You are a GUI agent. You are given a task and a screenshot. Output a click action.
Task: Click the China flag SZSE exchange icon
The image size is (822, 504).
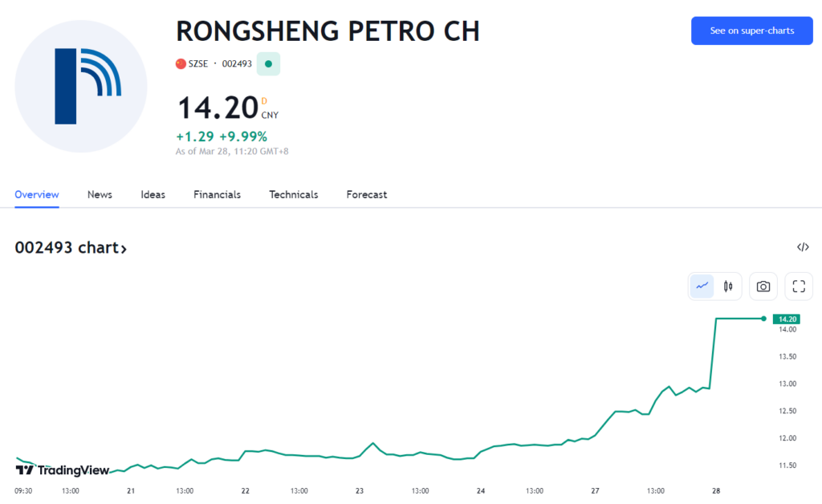coord(181,64)
